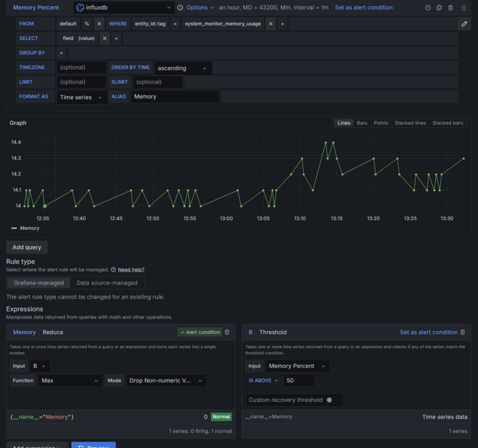Select the Data source-managed rule type
Screen dimensions: 478x448
[107, 283]
